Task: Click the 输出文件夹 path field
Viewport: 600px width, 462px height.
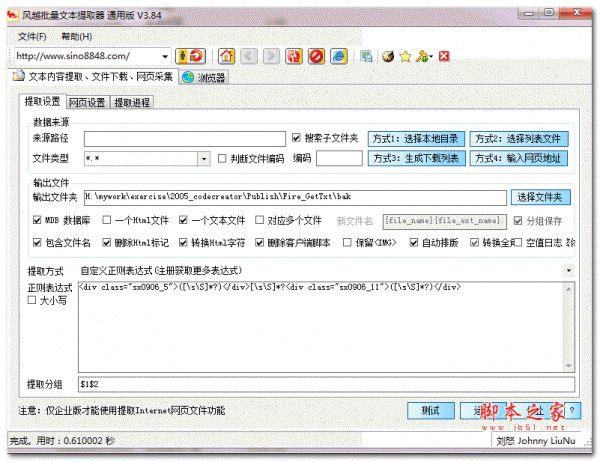Action: pos(295,198)
